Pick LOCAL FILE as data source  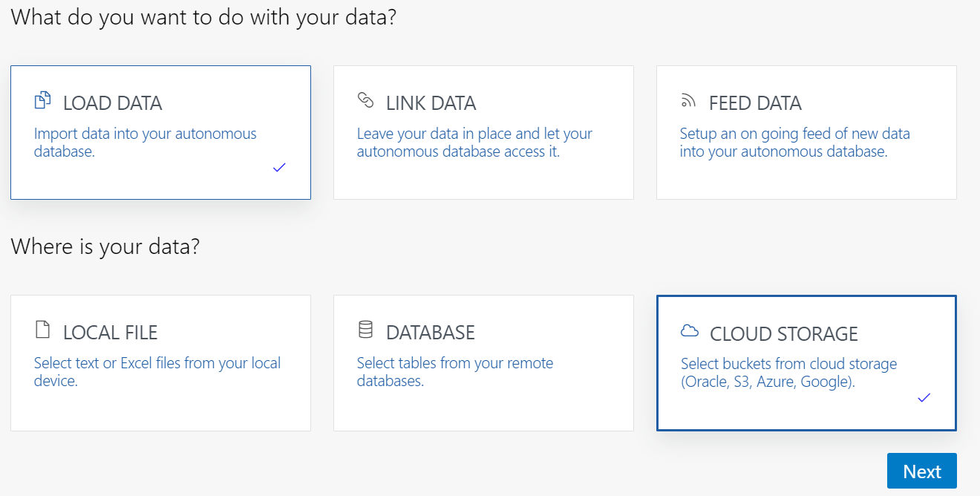tap(111, 333)
